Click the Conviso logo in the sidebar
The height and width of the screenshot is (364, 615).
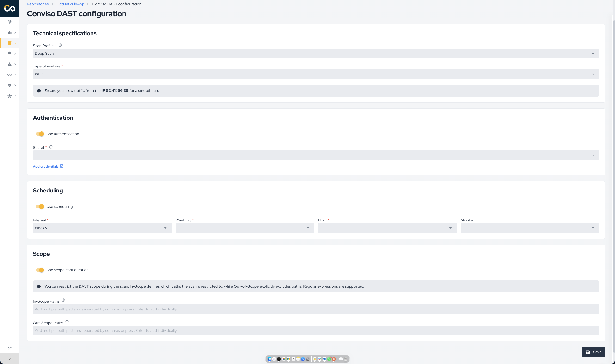10,8
